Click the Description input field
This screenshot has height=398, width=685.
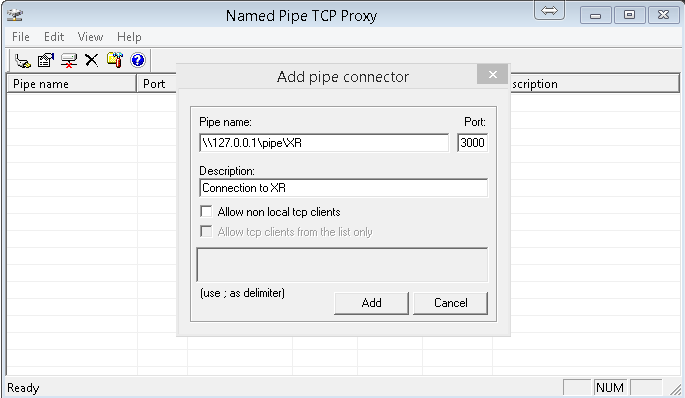tap(343, 188)
